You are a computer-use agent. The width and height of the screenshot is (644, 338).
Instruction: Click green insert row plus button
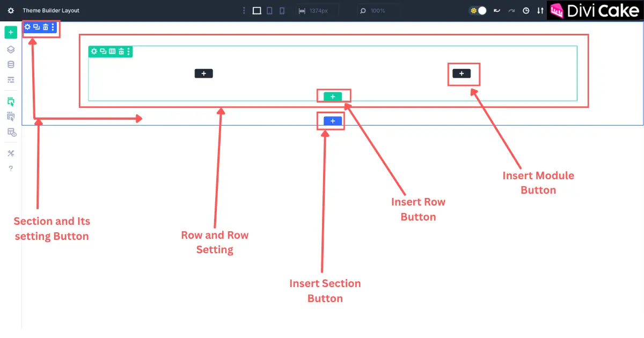point(333,97)
